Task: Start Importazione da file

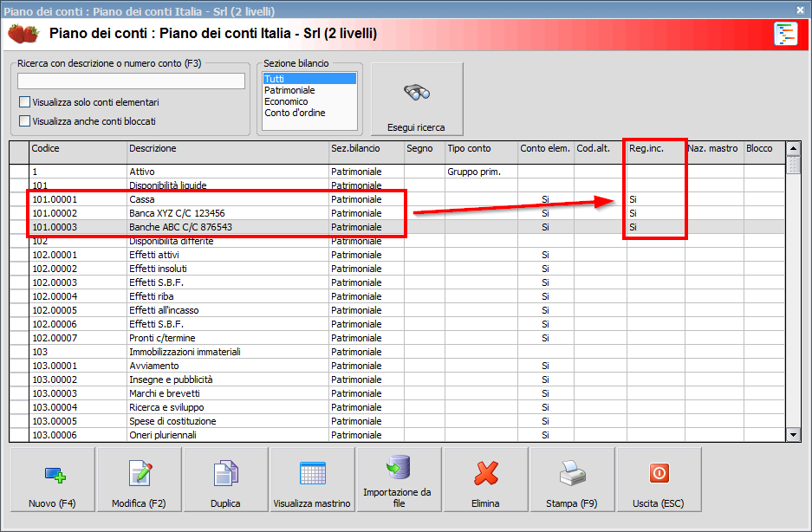Action: click(398, 480)
